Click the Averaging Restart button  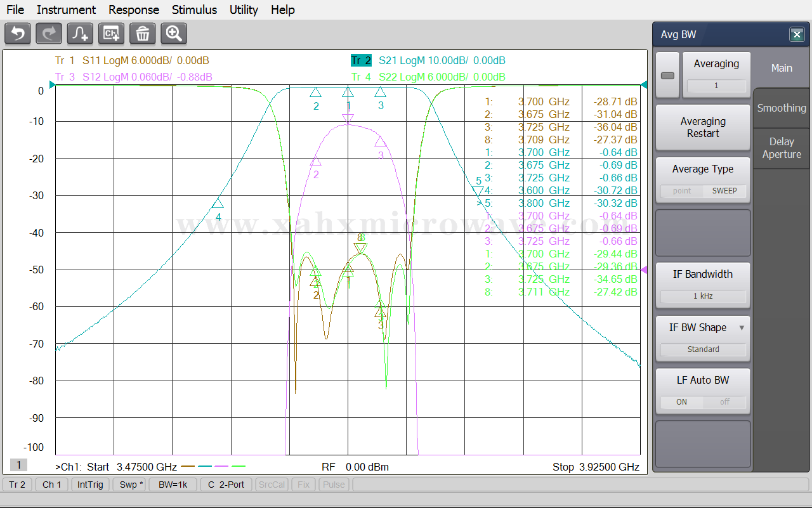pyautogui.click(x=703, y=127)
